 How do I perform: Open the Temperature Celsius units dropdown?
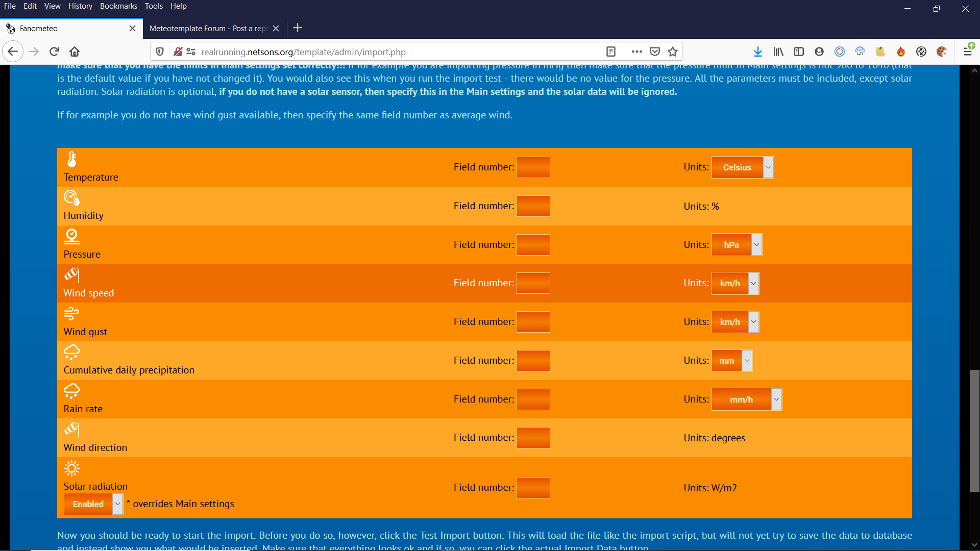click(x=743, y=167)
